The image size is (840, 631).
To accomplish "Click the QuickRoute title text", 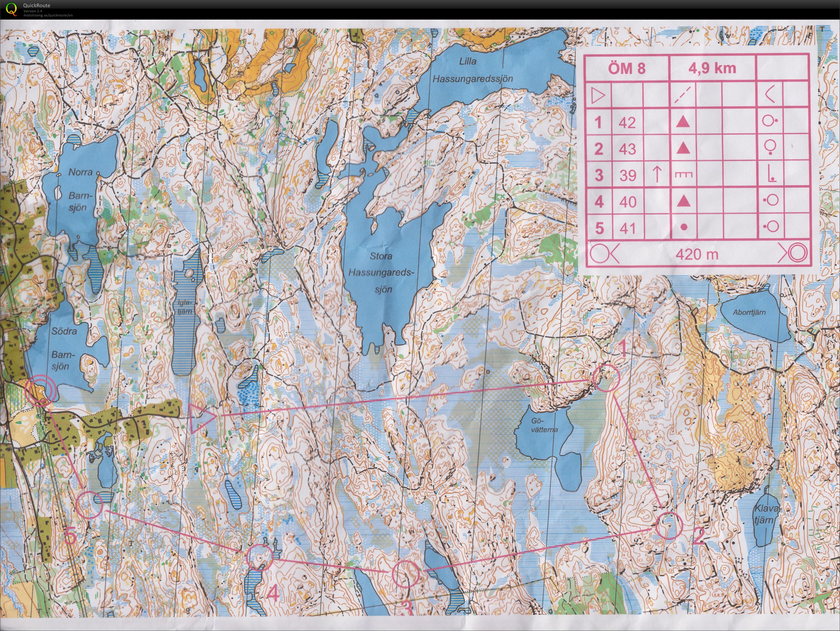I will pos(36,5).
